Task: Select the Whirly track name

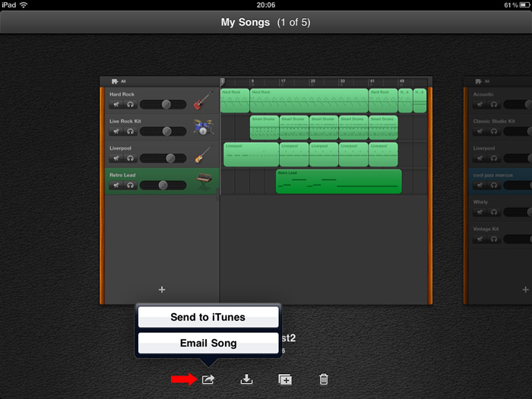Action: coord(480,202)
